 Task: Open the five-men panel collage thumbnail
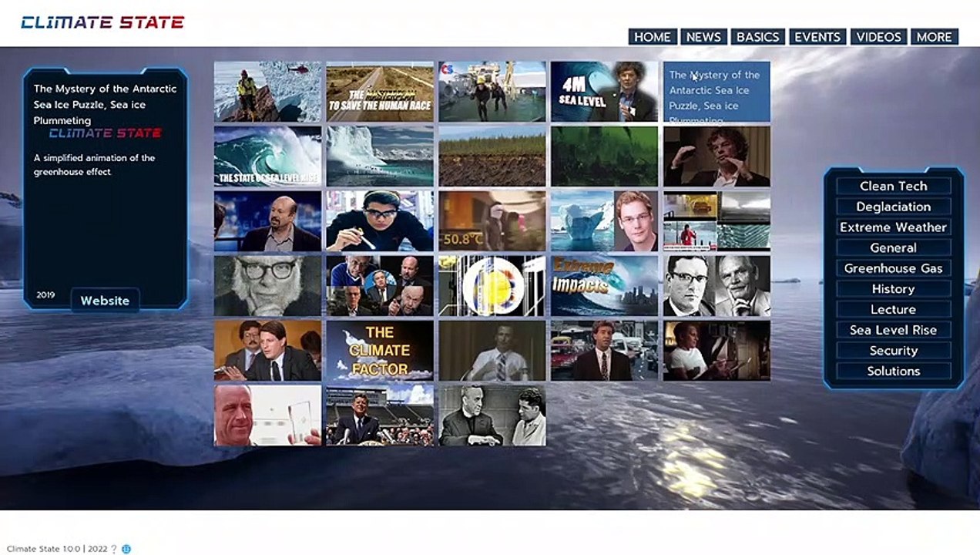pos(380,286)
